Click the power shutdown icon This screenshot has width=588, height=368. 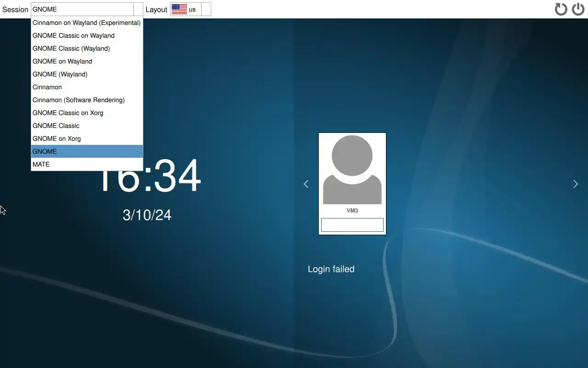click(578, 9)
